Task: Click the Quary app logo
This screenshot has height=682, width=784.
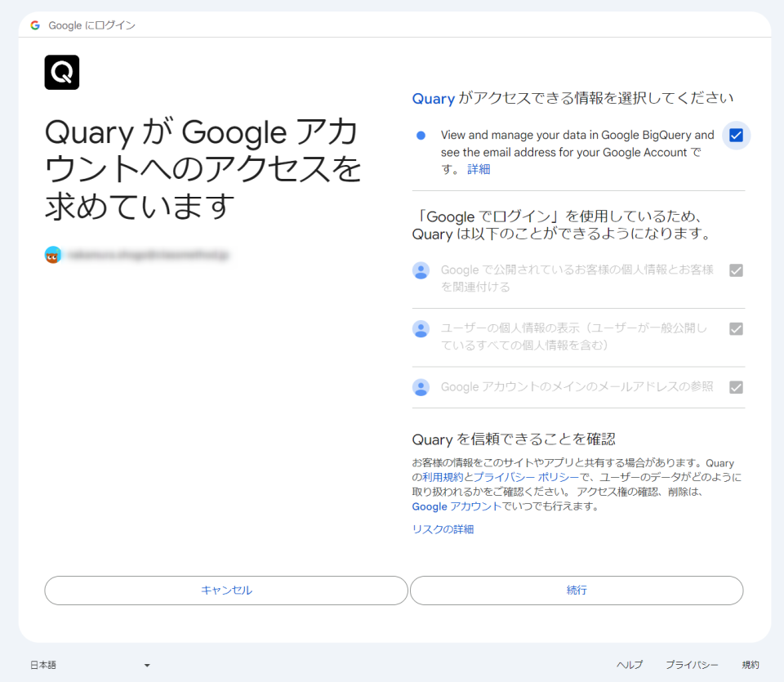Action: click(x=61, y=72)
